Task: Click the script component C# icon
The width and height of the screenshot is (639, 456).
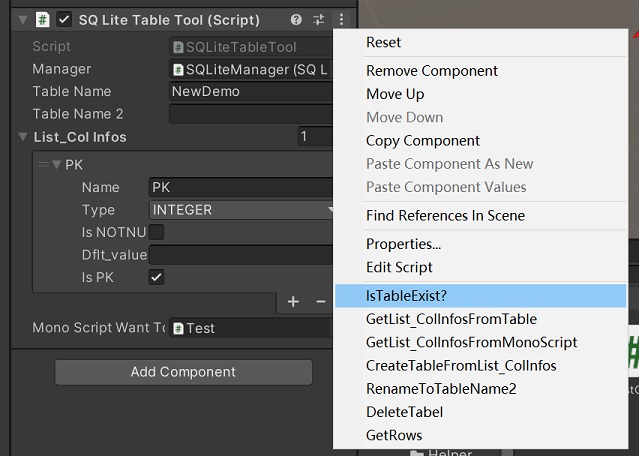Action: click(43, 19)
